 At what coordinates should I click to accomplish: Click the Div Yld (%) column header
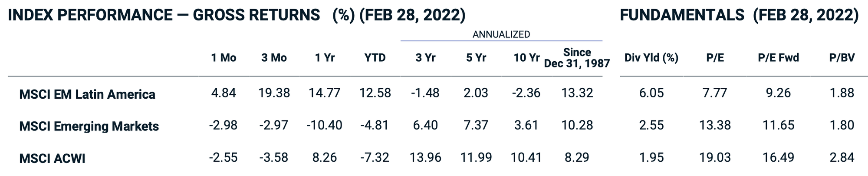651,58
